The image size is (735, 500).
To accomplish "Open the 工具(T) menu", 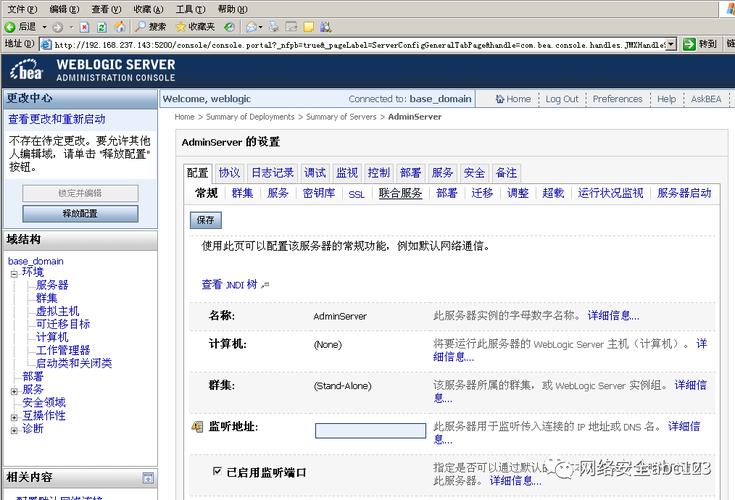I will click(x=190, y=9).
